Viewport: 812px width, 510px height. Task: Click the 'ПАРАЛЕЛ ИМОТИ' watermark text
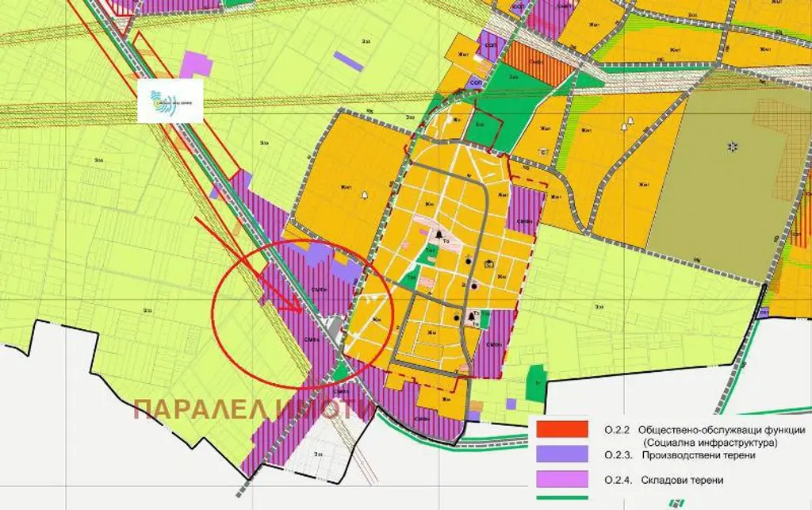tap(254, 409)
